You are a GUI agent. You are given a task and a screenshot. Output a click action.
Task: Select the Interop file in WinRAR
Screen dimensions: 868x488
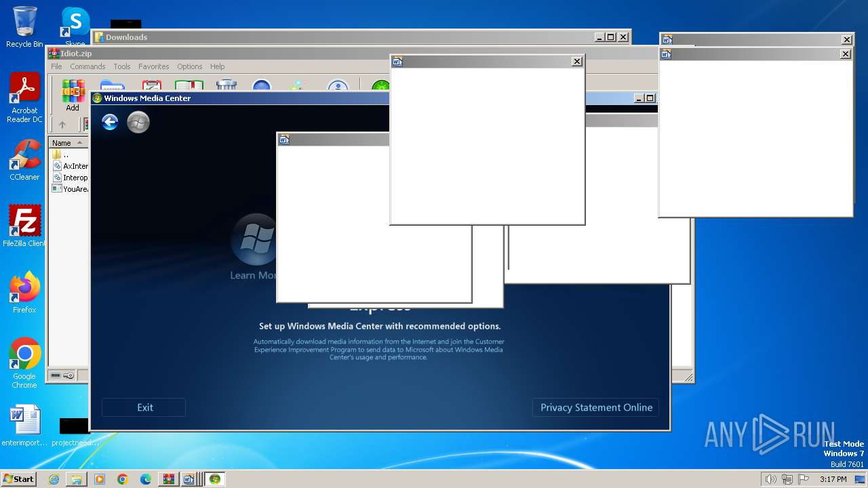pos(69,178)
